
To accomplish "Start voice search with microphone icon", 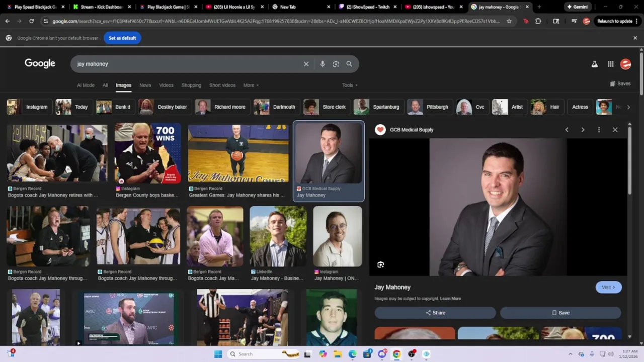I will click(x=323, y=64).
